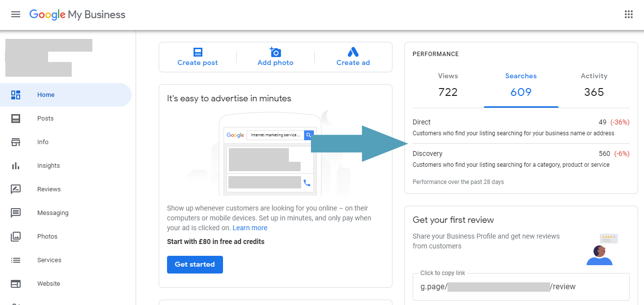Open Messaging from the sidebar

(66, 213)
